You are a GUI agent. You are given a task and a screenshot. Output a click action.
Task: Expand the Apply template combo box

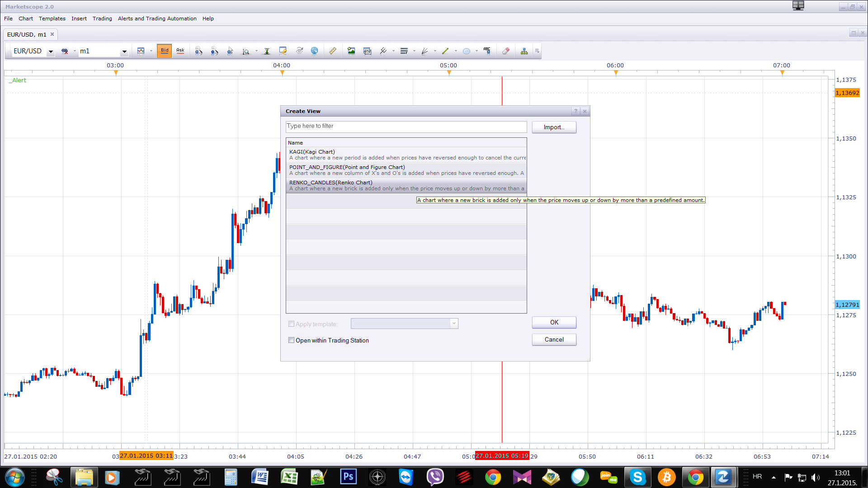pyautogui.click(x=454, y=324)
